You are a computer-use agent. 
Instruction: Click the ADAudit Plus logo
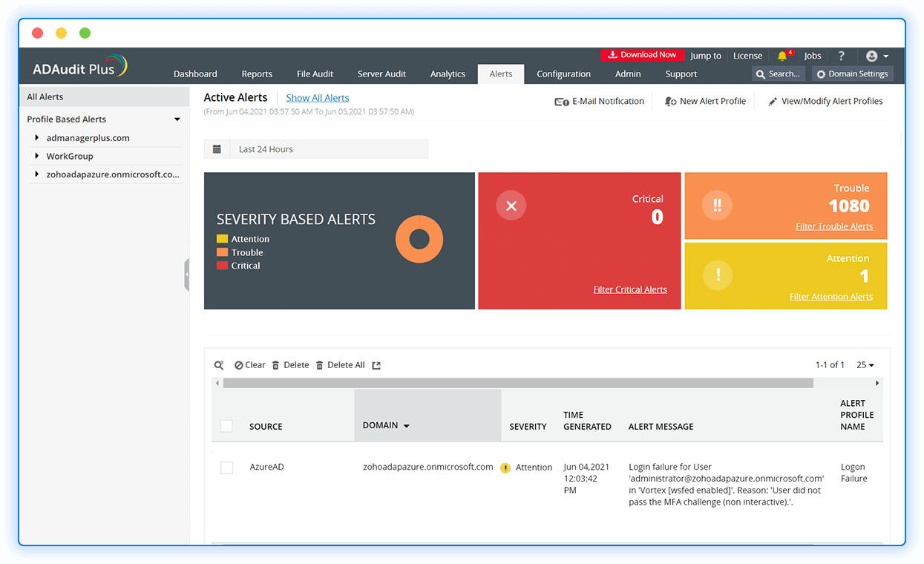[79, 67]
